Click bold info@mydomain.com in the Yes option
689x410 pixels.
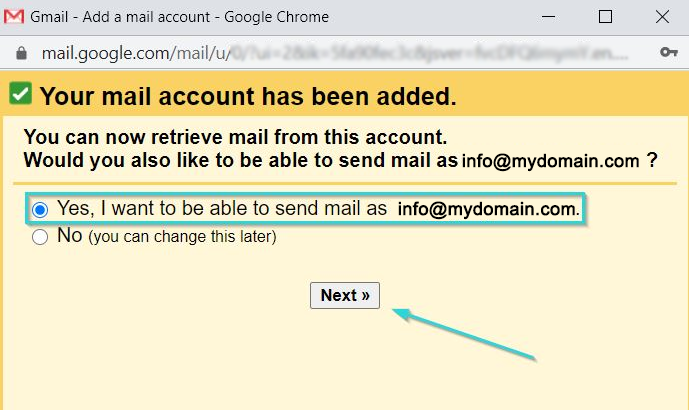488,209
